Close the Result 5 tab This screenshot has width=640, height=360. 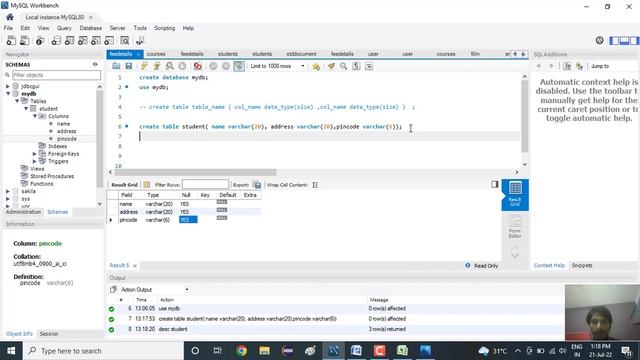(135, 266)
